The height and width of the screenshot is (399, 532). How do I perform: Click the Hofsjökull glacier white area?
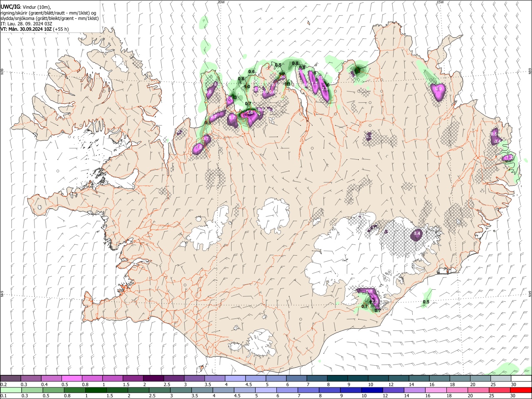[x=273, y=215]
